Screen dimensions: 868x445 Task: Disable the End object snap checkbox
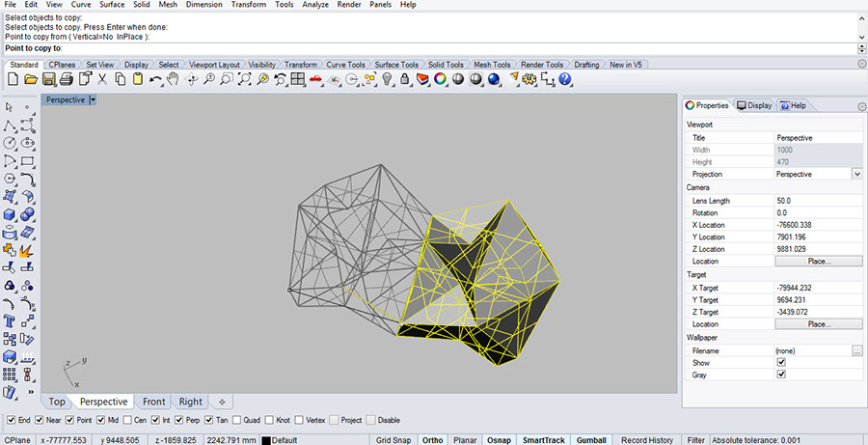[x=12, y=420]
